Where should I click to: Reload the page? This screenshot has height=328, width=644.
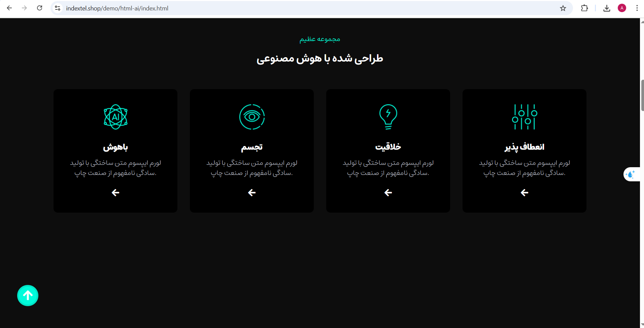[x=39, y=8]
